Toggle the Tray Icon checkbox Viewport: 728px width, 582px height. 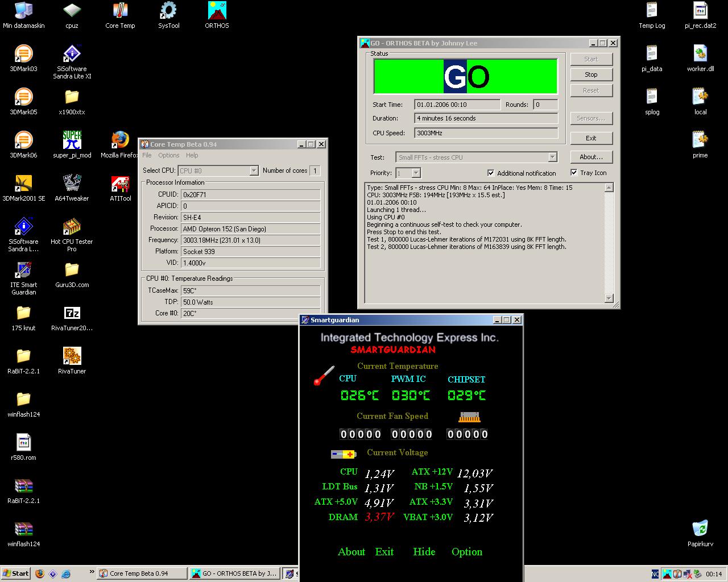(574, 172)
